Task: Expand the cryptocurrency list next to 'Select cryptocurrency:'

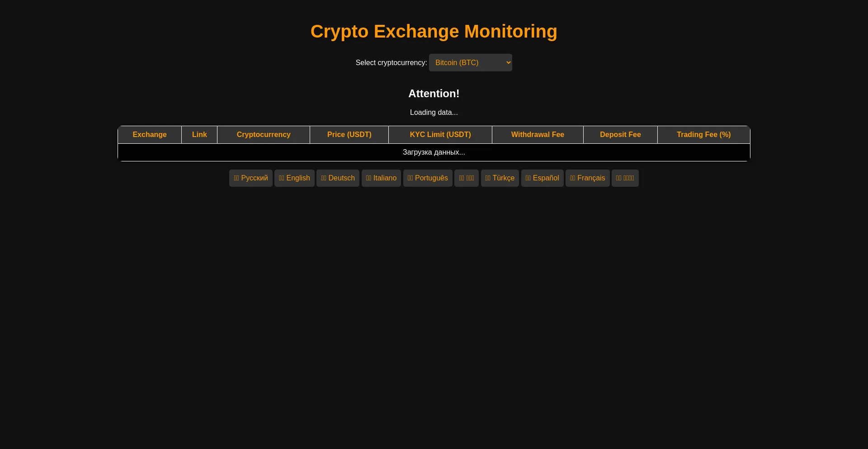Action: [470, 62]
